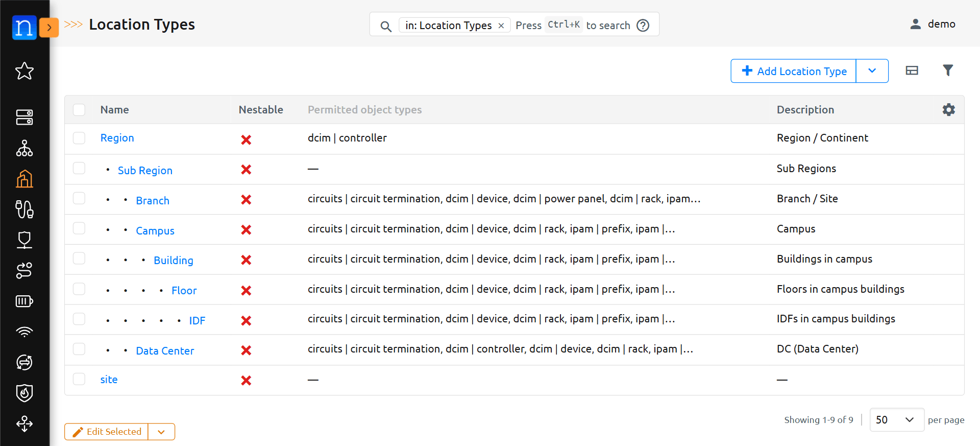Open the Security shield-flame icon in sidebar

[24, 393]
